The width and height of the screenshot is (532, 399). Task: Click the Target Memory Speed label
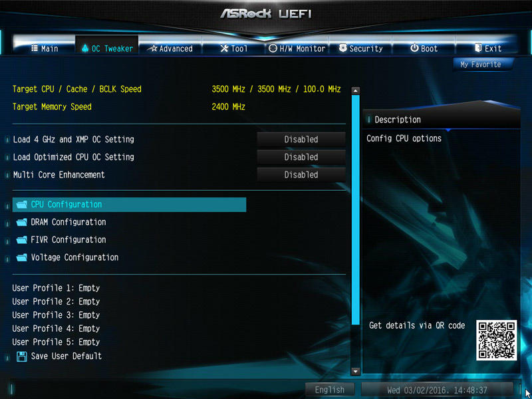(x=52, y=107)
